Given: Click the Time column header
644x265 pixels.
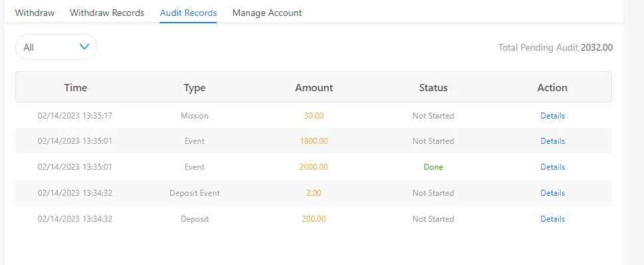Looking at the screenshot, I should click(76, 87).
